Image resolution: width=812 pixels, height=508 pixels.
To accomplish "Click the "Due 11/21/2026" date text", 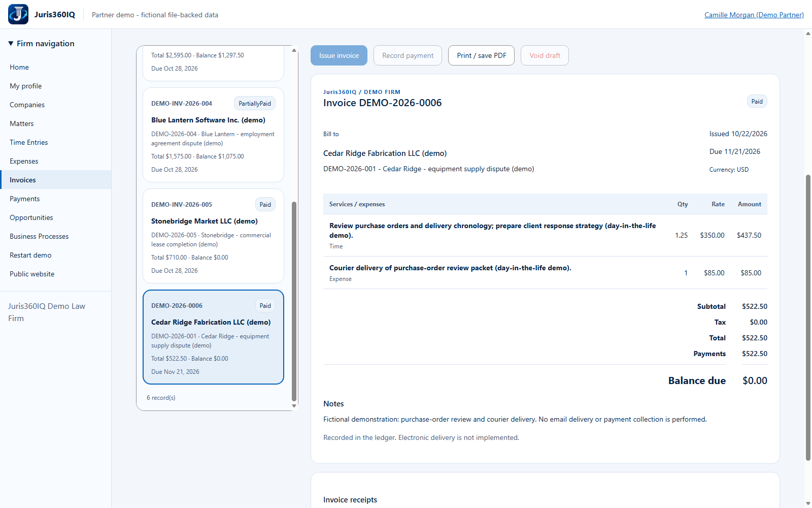I will point(734,151).
